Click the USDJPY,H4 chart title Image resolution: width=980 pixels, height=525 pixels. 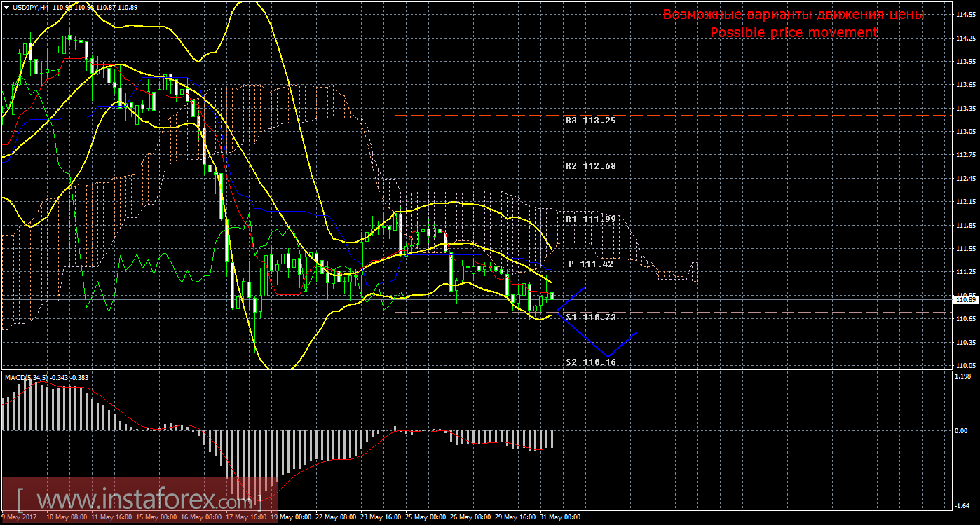(30, 6)
